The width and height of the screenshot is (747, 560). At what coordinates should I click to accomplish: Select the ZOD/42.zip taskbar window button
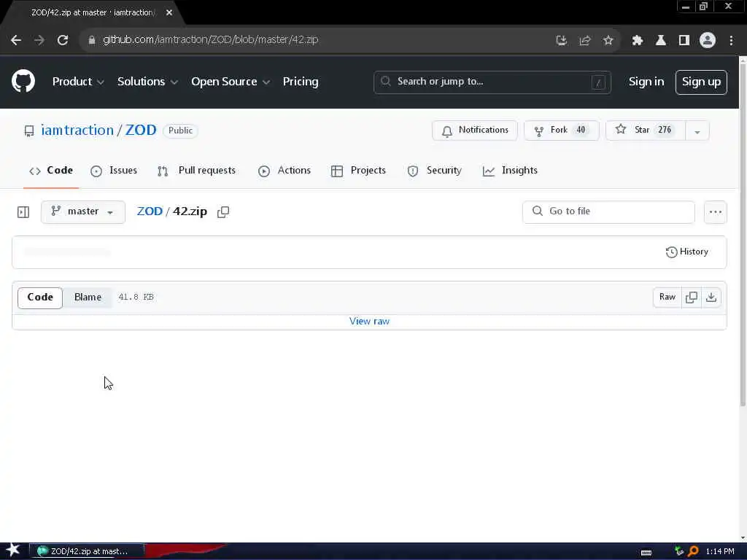87,551
